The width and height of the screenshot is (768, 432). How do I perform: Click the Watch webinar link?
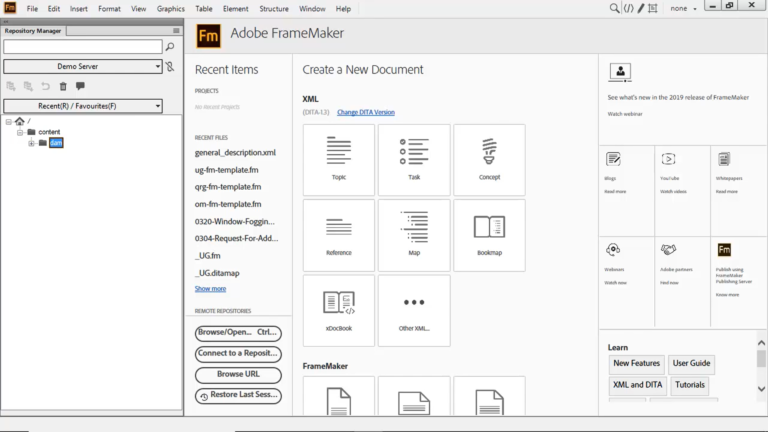click(x=625, y=114)
